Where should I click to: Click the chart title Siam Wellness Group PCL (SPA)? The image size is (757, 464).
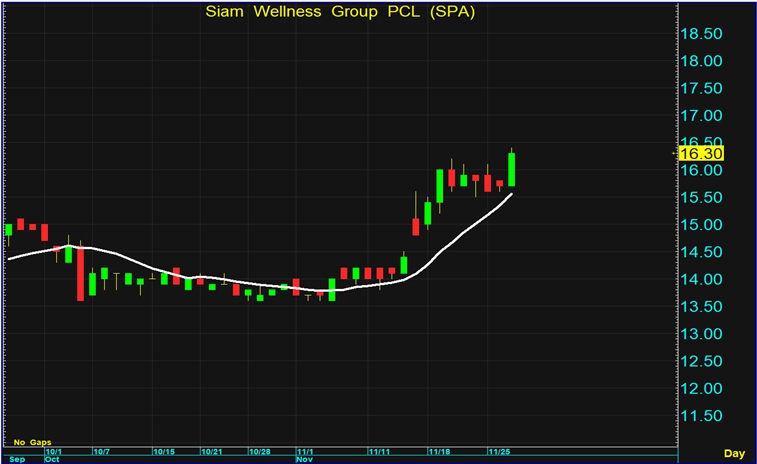[x=340, y=12]
